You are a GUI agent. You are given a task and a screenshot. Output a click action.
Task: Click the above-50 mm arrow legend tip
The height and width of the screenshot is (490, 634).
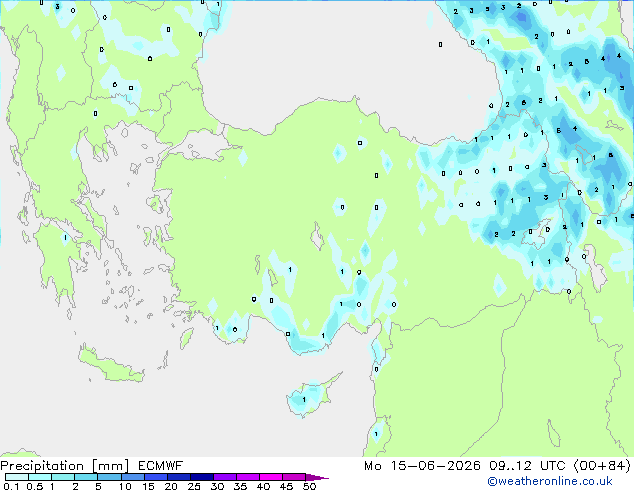[x=317, y=477]
